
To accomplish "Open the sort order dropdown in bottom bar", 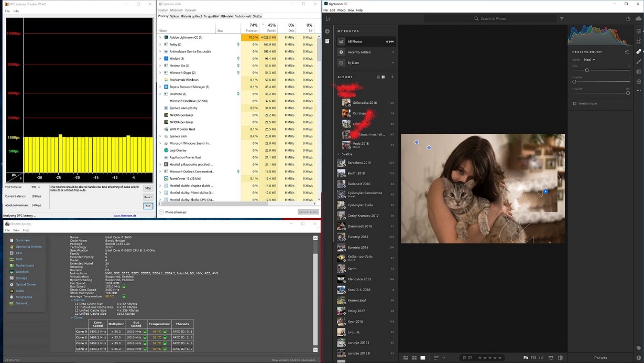I will click(439, 358).
